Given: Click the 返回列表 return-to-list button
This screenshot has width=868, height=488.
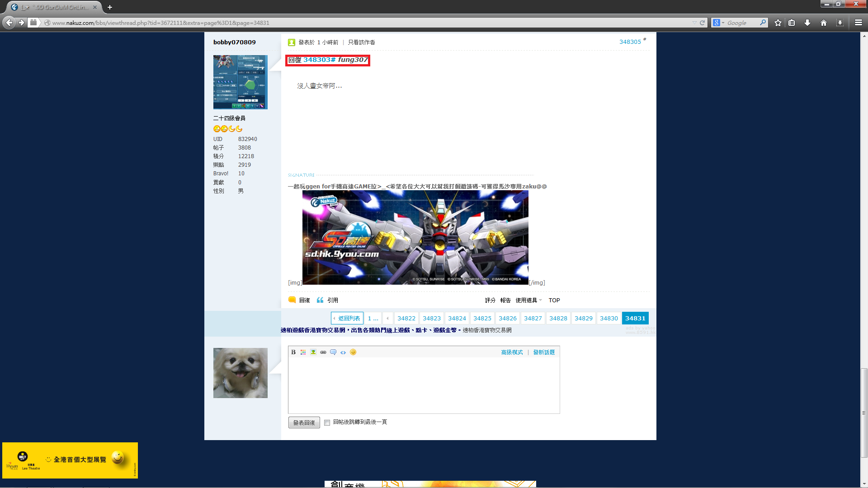Looking at the screenshot, I should point(347,319).
